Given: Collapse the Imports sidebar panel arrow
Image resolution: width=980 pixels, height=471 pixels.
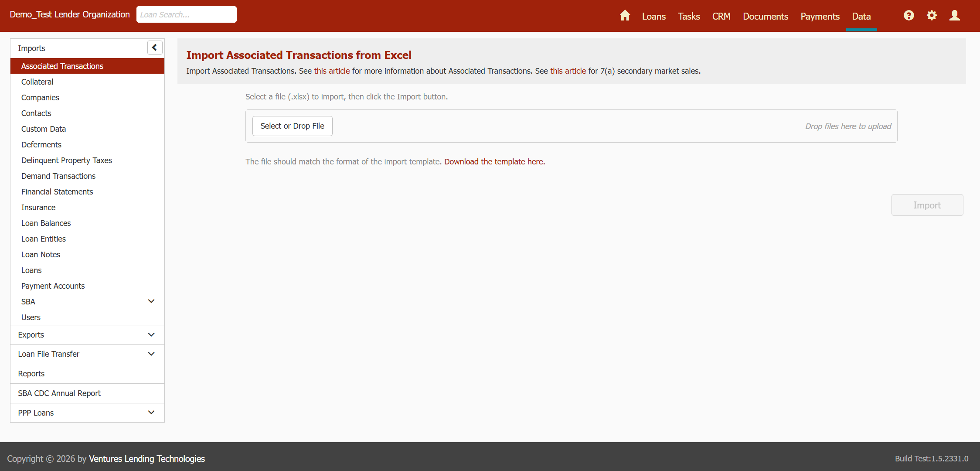Looking at the screenshot, I should (x=155, y=48).
